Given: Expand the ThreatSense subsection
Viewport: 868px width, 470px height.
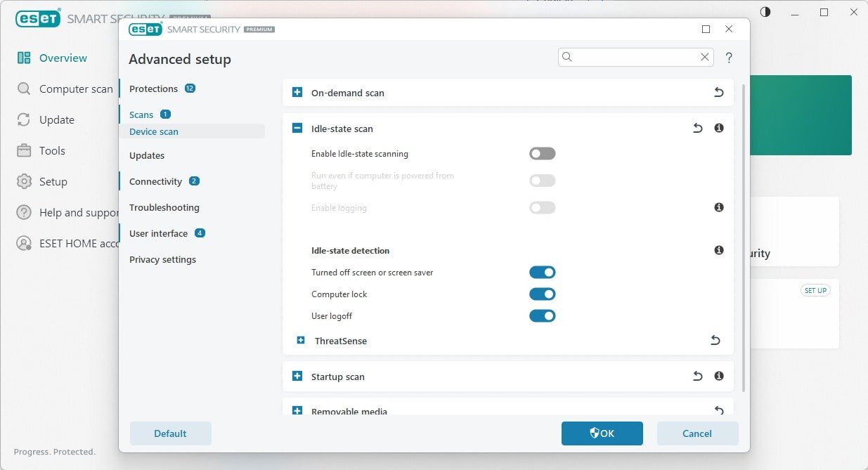Looking at the screenshot, I should [x=301, y=341].
